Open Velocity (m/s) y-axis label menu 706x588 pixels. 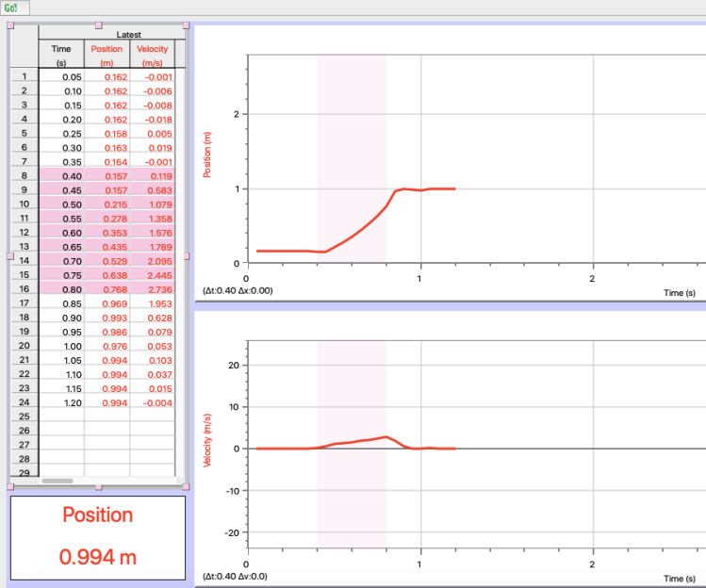(207, 441)
